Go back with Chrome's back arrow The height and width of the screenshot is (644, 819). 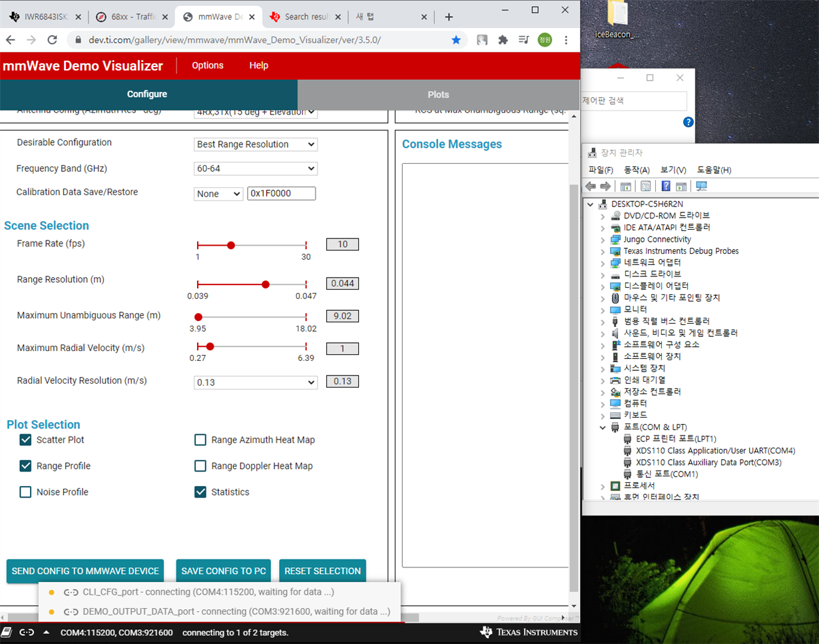10,40
